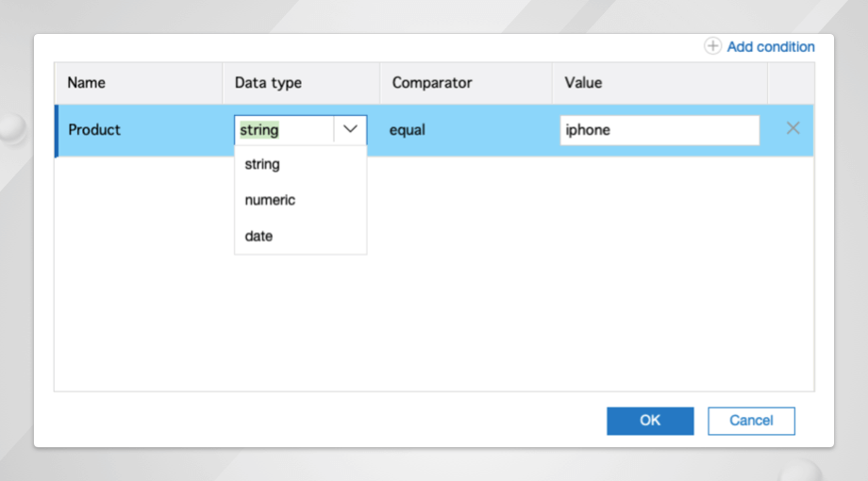868x481 pixels.
Task: Click the Add condition link text
Action: point(770,46)
